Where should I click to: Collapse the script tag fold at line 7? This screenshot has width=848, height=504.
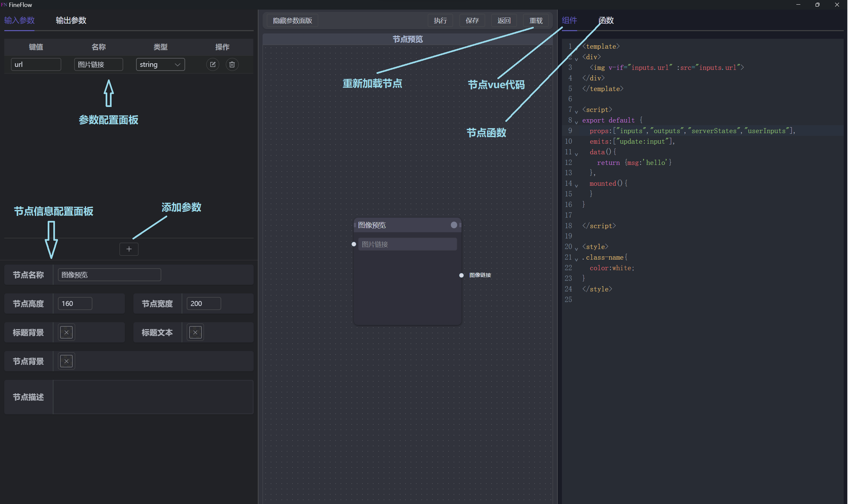point(576,112)
